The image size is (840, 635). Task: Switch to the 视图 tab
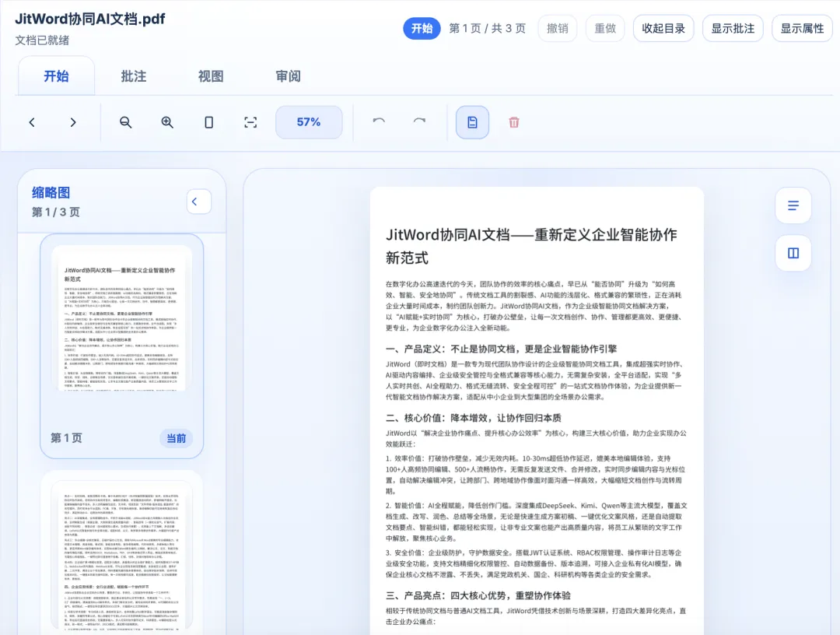[x=211, y=76]
